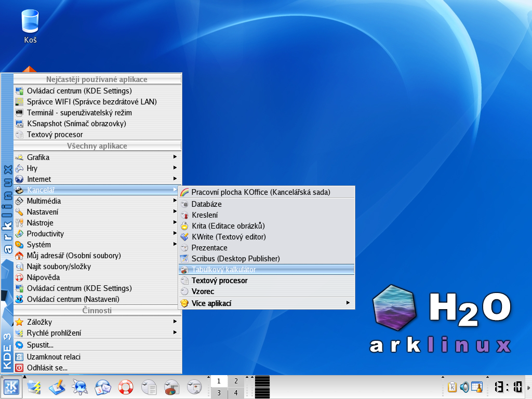532x399 pixels.
Task: Open Scribus (Desktop Publisher)
Action: [267, 259]
